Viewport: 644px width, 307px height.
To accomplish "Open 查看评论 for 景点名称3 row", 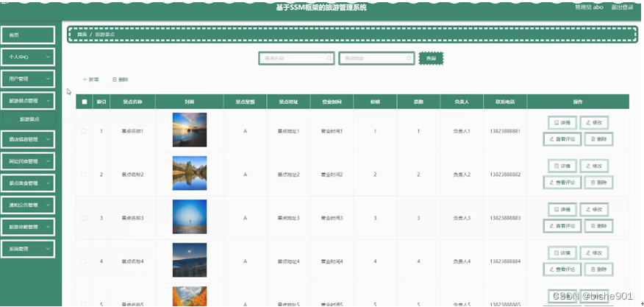I will pyautogui.click(x=562, y=225).
